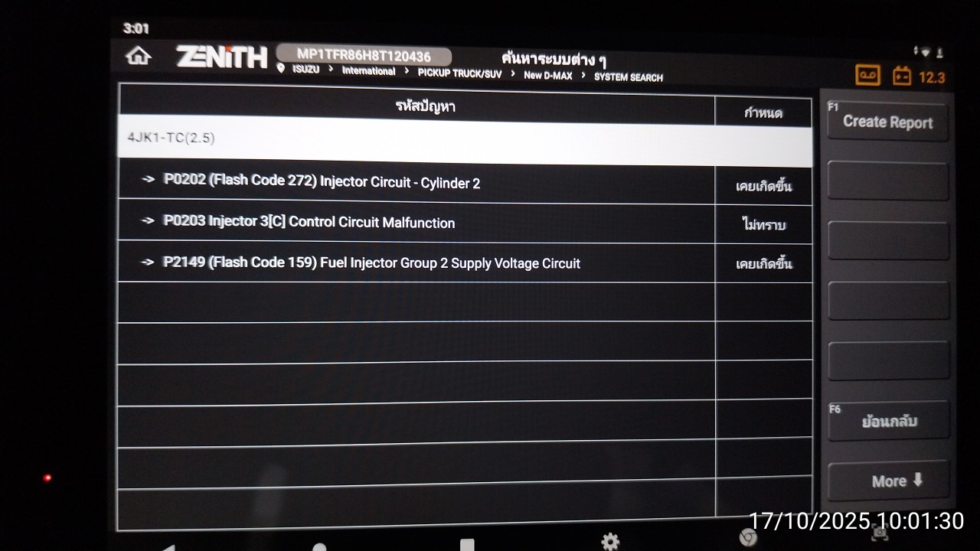980x551 pixels.
Task: Expand the P0203 Injector 3 code arrow
Action: coord(149,220)
